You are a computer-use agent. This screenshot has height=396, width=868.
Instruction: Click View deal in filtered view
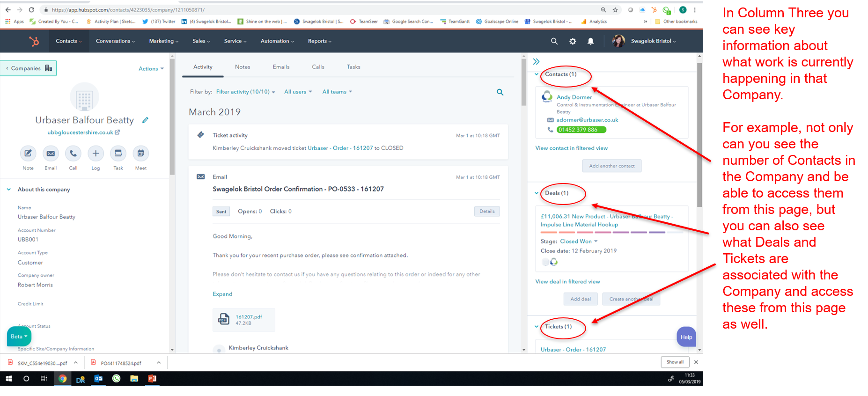pos(567,282)
